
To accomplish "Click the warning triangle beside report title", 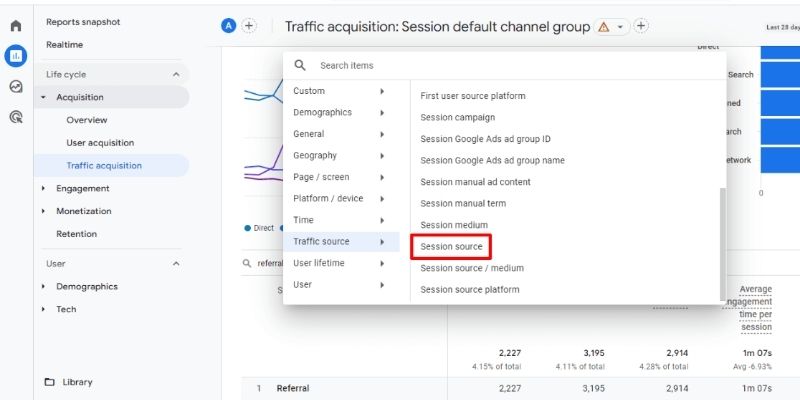I will (x=603, y=27).
